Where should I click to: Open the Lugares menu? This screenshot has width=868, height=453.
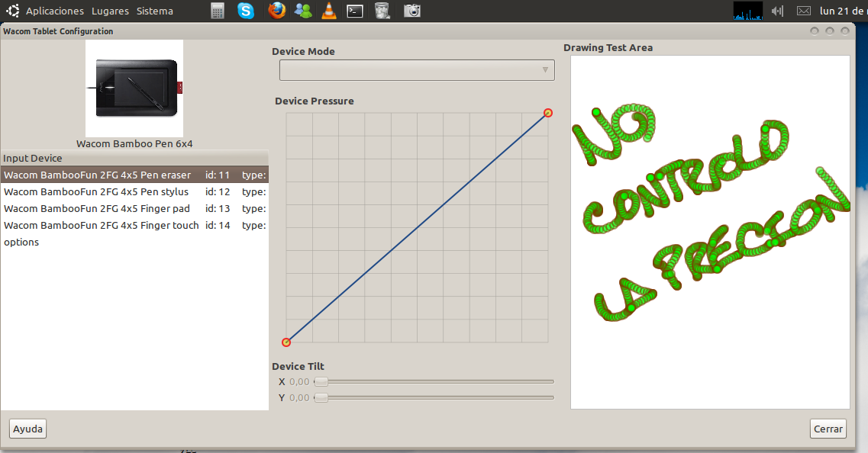(x=110, y=11)
